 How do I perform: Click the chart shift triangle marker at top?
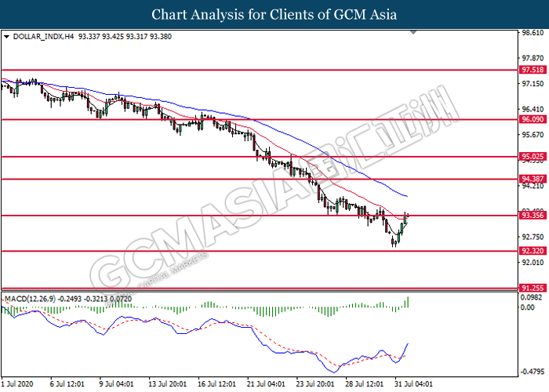point(413,32)
